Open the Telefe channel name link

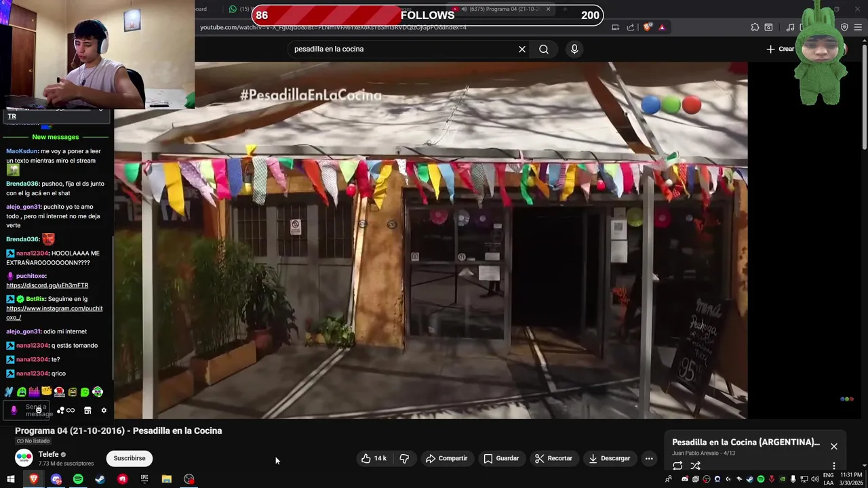coord(48,454)
